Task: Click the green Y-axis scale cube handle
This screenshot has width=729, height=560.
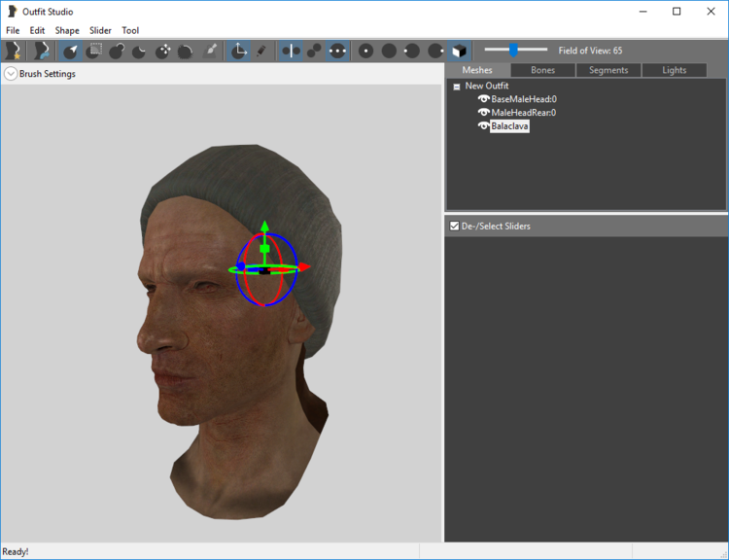Action: [x=264, y=249]
